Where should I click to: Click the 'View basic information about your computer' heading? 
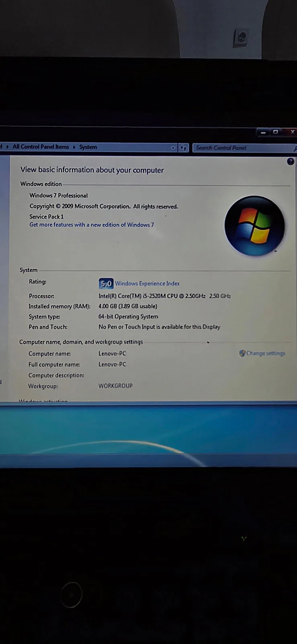pos(92,170)
